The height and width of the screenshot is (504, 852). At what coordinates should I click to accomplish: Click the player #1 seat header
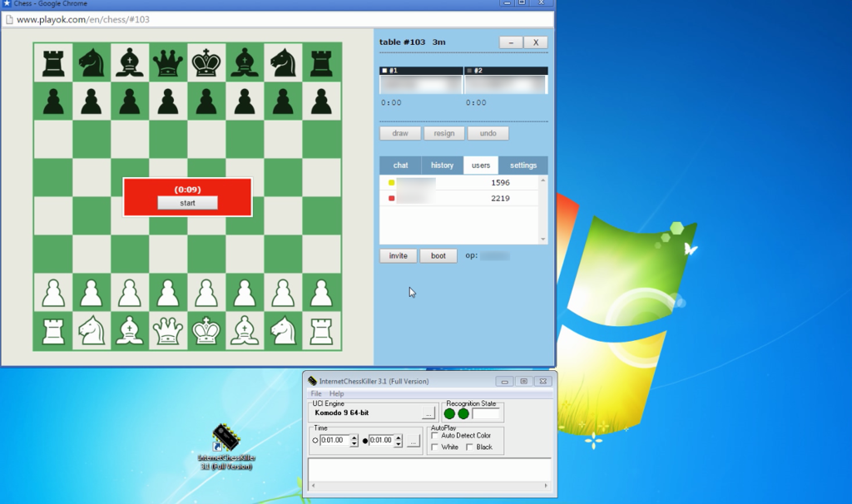point(421,71)
